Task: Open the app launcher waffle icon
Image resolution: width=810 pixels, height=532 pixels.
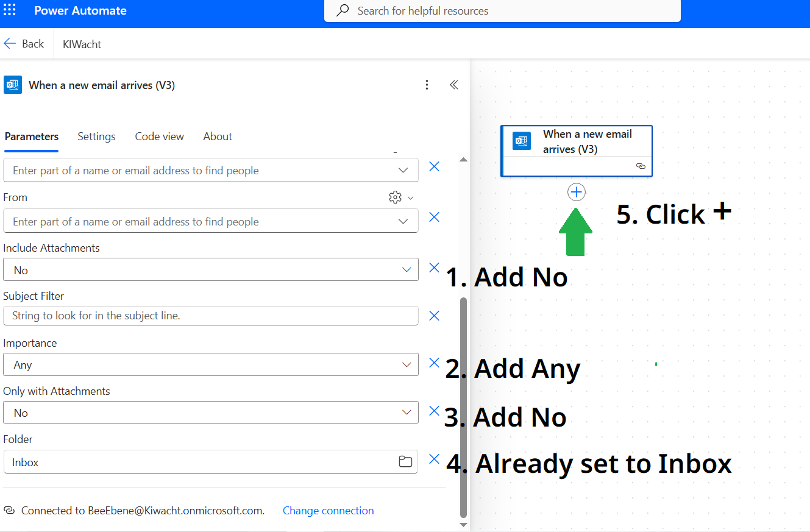Action: click(x=10, y=11)
